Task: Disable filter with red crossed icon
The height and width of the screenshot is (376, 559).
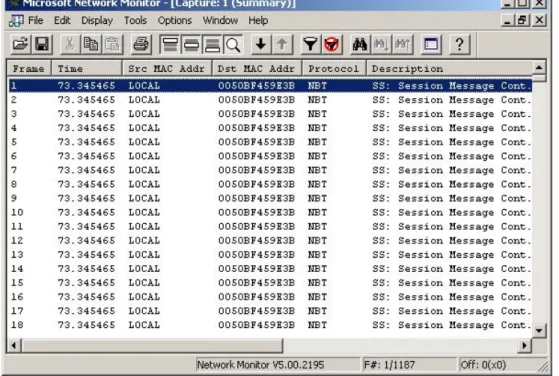Action: point(332,45)
